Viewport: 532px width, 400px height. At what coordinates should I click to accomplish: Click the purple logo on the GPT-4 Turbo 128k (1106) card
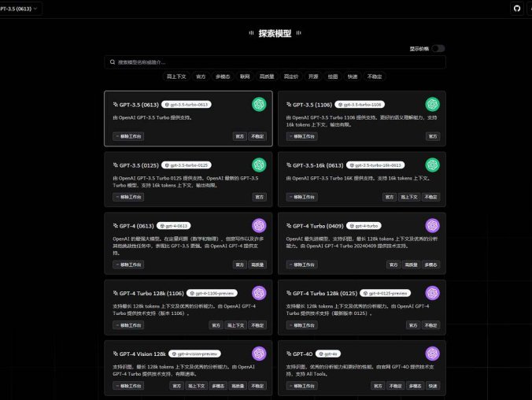point(259,293)
